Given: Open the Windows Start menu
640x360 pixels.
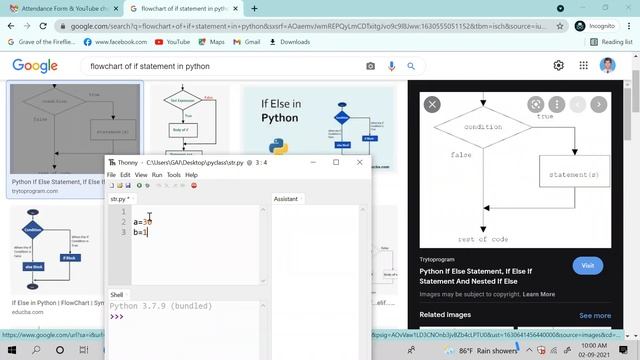Looking at the screenshot, I should pyautogui.click(x=12, y=350).
